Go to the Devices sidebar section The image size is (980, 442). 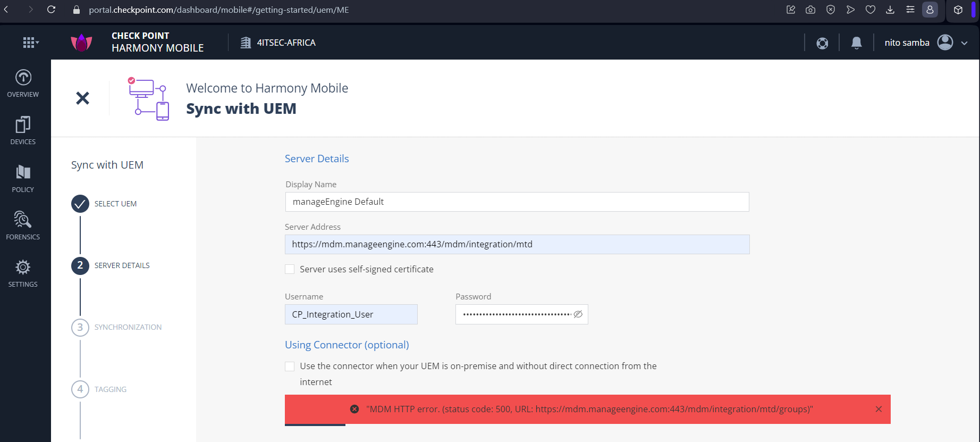tap(23, 131)
